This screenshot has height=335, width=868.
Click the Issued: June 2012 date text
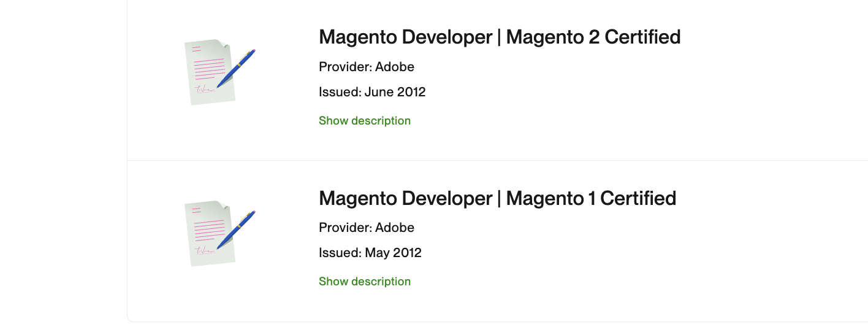point(372,92)
